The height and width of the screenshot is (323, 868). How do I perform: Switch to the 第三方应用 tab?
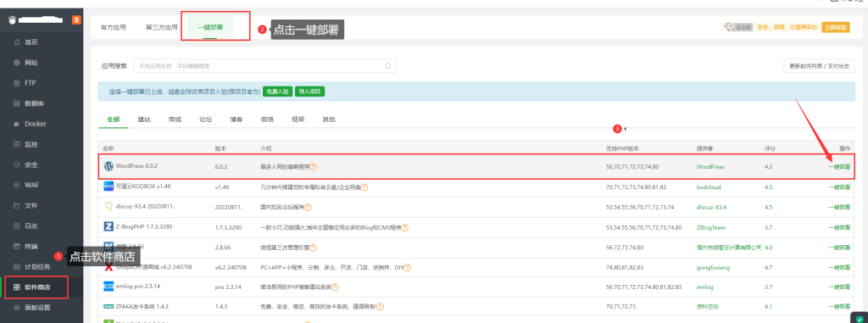tap(162, 27)
